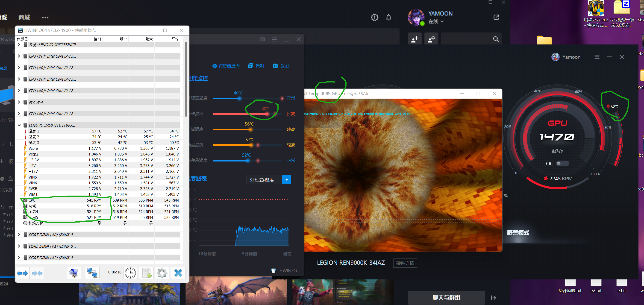Image resolution: width=644 pixels, height=305 pixels.
Task: Click HWiNFO sensor list vertical scrollbar
Action: 186,79
